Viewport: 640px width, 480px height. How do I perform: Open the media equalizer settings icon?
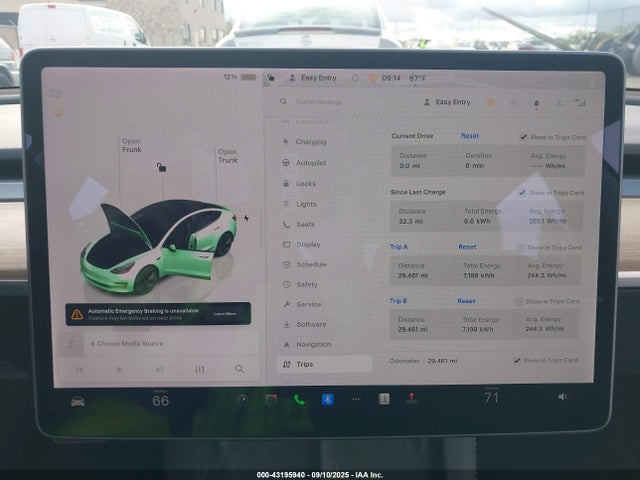tap(199, 369)
